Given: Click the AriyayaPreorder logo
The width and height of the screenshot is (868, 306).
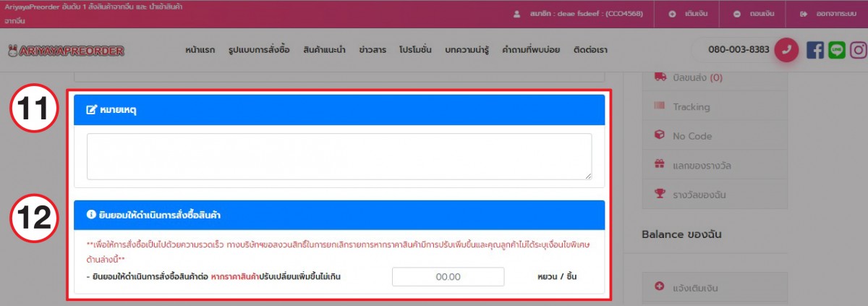Looking at the screenshot, I should tap(66, 51).
